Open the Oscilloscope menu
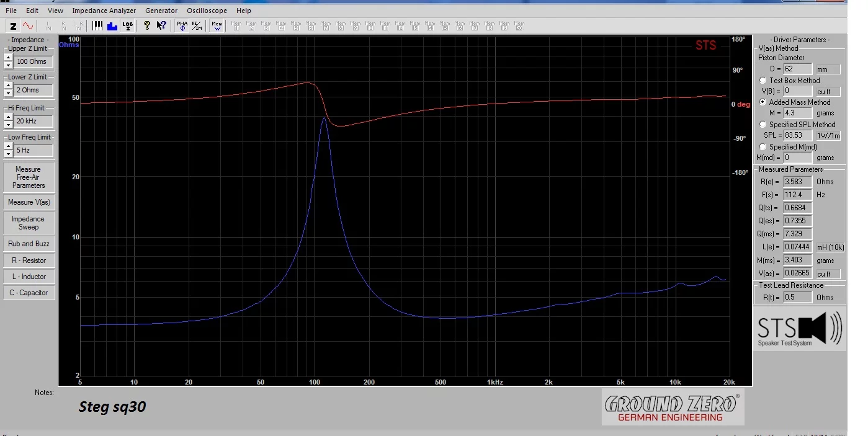This screenshot has width=868, height=436. 207,11
